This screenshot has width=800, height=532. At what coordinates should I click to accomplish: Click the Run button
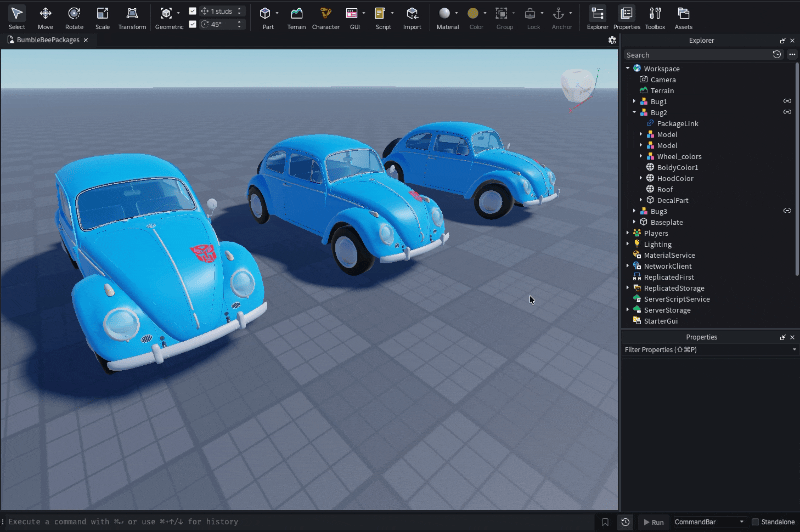pos(653,522)
